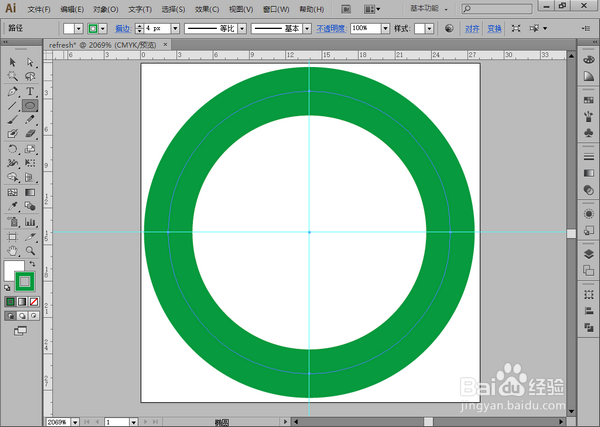Open the 编辑(E) menu
This screenshot has width=600, height=427.
point(72,9)
